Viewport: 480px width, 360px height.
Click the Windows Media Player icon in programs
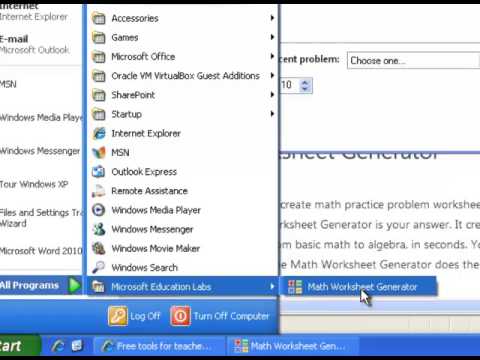[99, 210]
